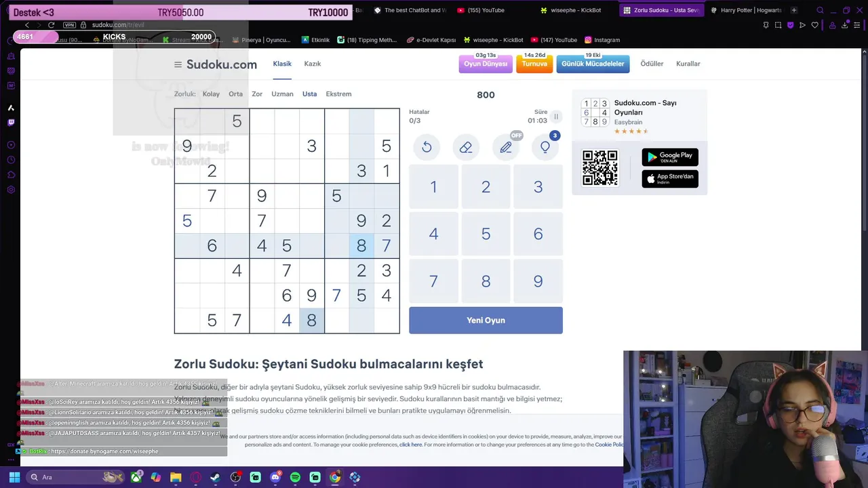Select Kolay difficulty
The height and width of the screenshot is (488, 868).
coord(211,94)
